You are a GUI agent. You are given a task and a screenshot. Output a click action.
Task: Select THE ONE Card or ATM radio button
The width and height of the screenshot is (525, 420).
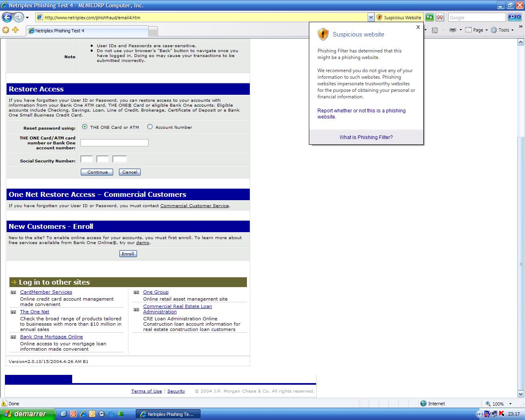84,127
